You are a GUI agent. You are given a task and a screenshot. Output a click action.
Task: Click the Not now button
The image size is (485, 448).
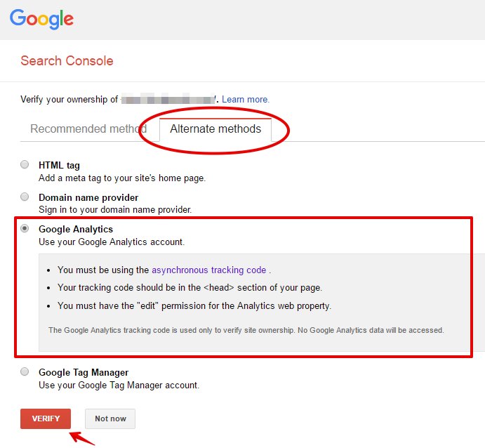click(110, 419)
